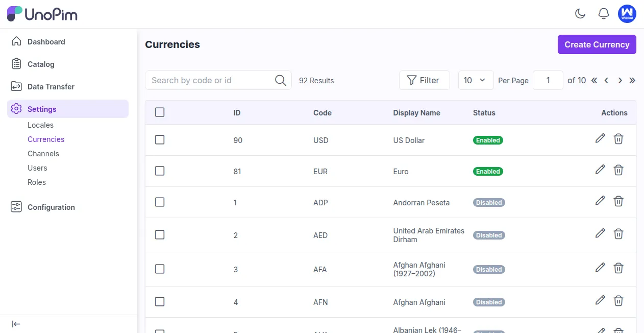Click the search magnifier icon
This screenshot has height=333, width=644.
[x=280, y=80]
